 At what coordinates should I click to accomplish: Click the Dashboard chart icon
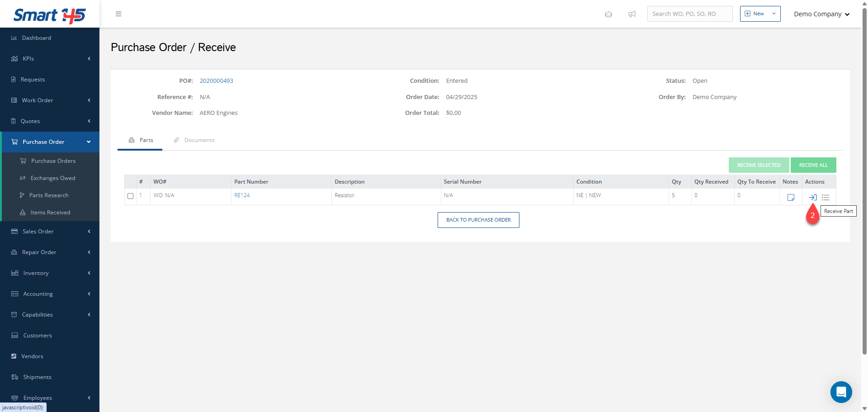click(x=14, y=38)
